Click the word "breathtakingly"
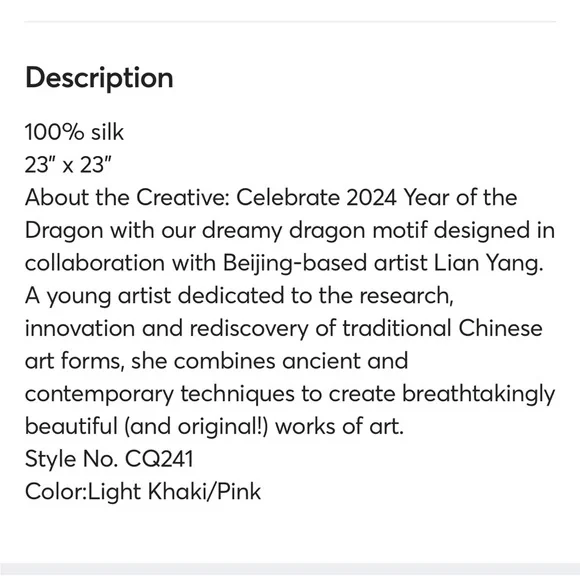580x580 pixels. tap(479, 394)
